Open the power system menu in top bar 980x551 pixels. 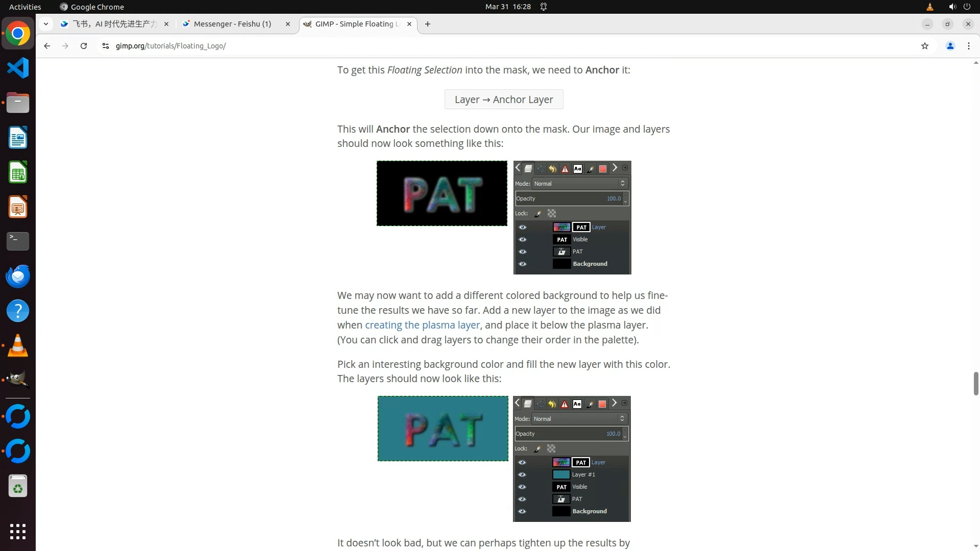tap(967, 7)
